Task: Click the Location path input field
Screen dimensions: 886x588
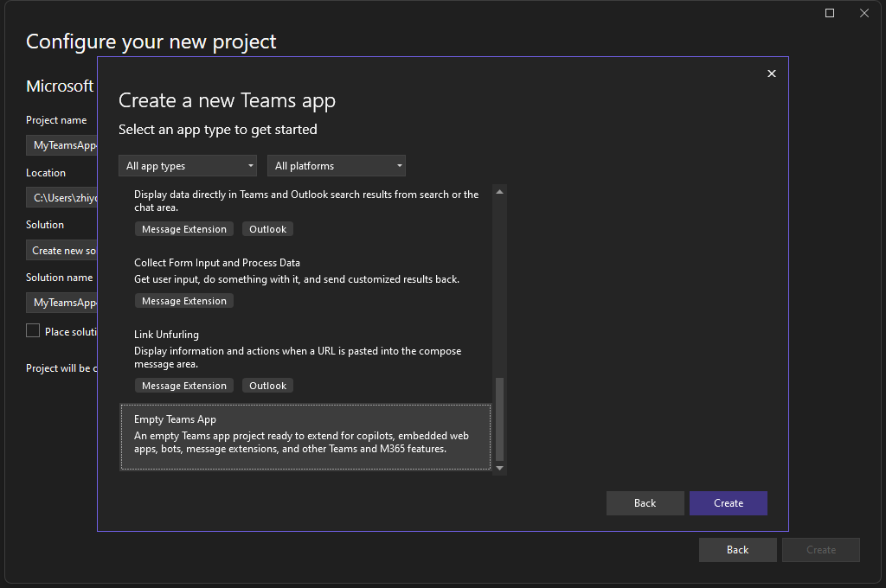Action: pyautogui.click(x=61, y=197)
